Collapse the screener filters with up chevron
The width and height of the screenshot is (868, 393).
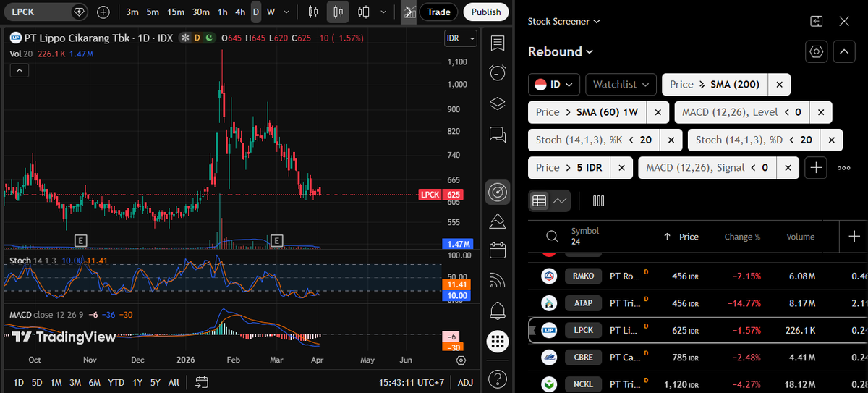point(845,51)
